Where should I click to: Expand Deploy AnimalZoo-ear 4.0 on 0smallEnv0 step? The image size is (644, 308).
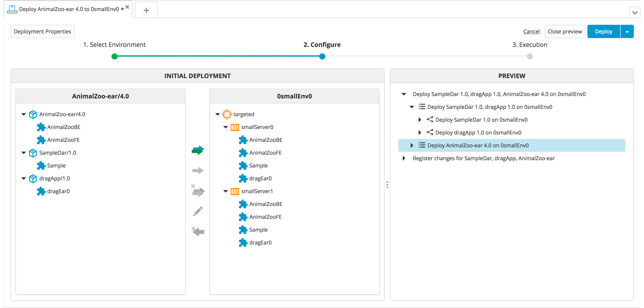(412, 145)
